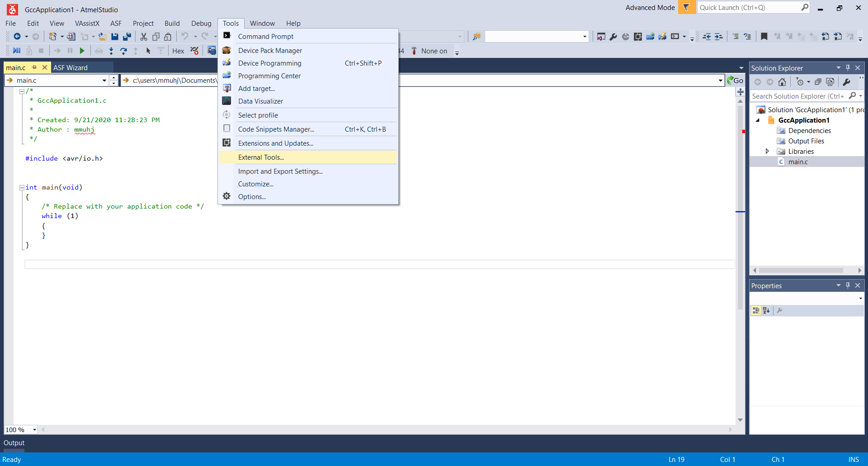Click the Cut scissors icon

144,37
